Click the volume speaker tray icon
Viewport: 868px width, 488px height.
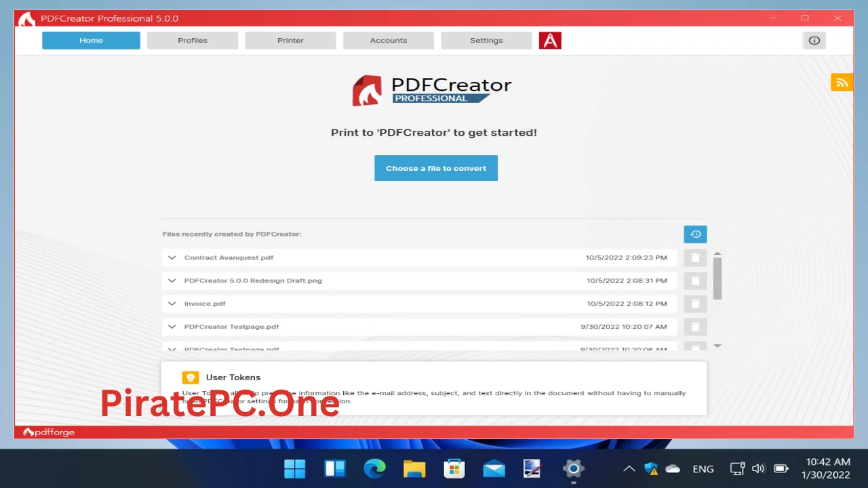click(x=759, y=468)
